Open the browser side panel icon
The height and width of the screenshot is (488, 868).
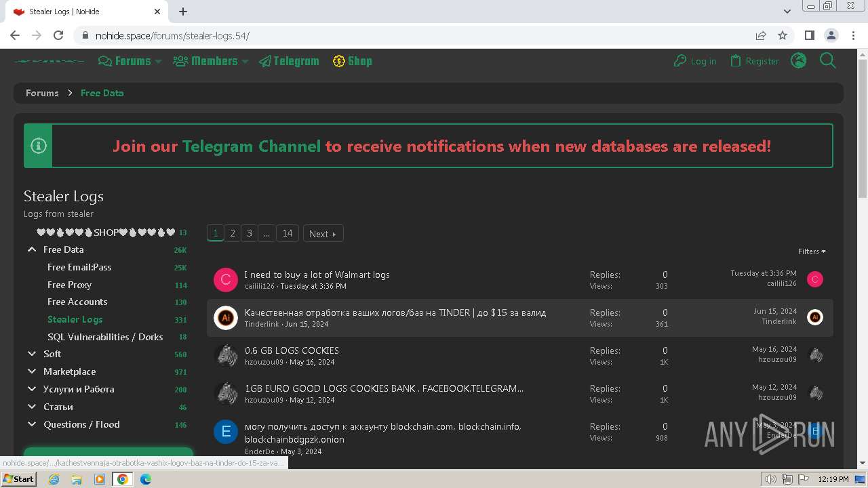809,36
